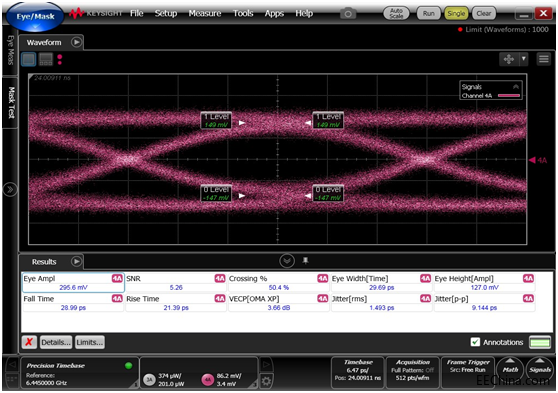The height and width of the screenshot is (393, 558).
Task: Click the left 0 Level annotation
Action: click(x=216, y=193)
